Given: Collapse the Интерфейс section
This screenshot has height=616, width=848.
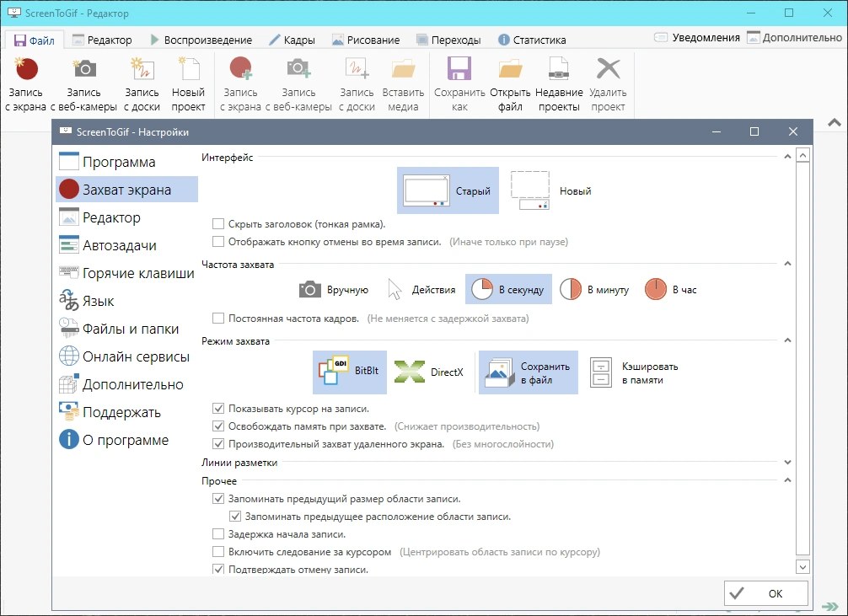Looking at the screenshot, I should [x=787, y=157].
